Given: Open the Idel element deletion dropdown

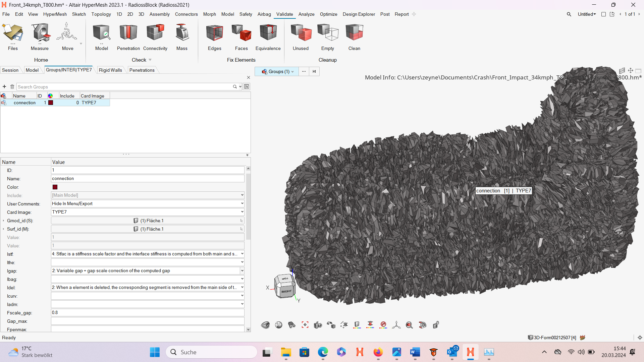Looking at the screenshot, I should tap(242, 288).
